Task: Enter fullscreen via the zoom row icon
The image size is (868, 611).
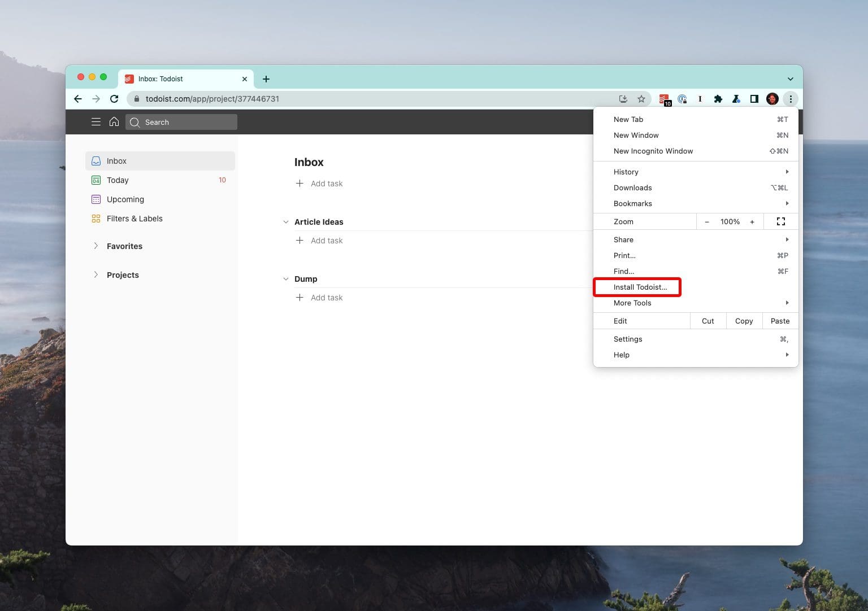Action: pyautogui.click(x=781, y=222)
